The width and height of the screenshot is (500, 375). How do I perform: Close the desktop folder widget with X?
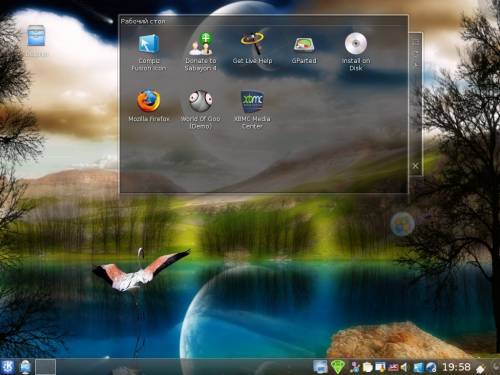pos(415,166)
